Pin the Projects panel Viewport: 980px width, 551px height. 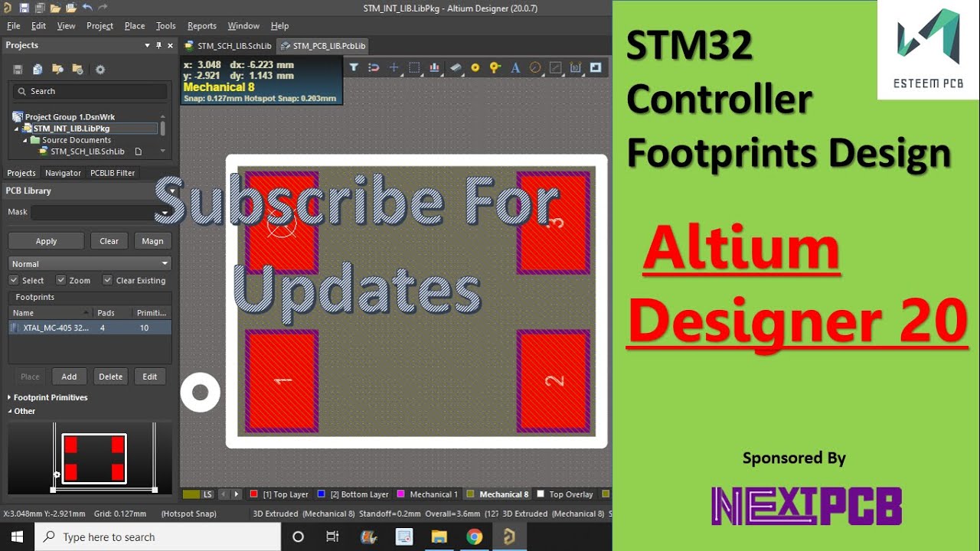click(159, 46)
